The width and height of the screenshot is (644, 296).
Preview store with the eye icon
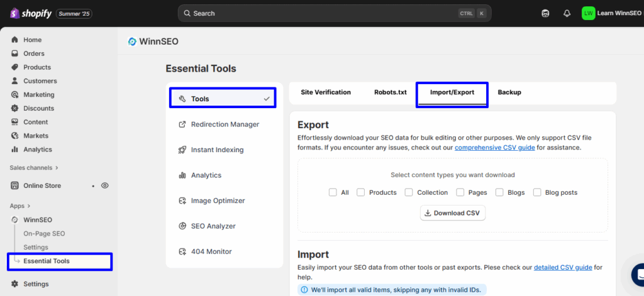click(105, 185)
